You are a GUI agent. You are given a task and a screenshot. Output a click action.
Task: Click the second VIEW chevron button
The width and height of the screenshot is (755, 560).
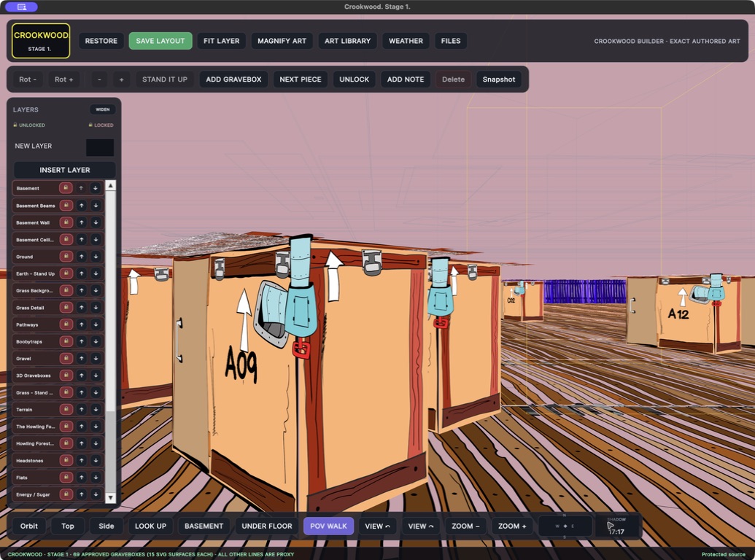421,526
